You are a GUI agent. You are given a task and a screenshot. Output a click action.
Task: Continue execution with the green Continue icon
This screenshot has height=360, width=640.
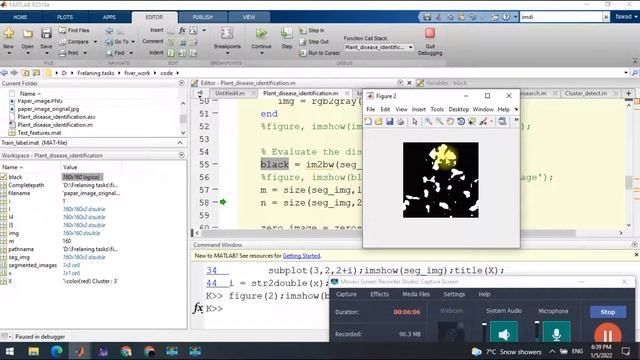coord(261,34)
